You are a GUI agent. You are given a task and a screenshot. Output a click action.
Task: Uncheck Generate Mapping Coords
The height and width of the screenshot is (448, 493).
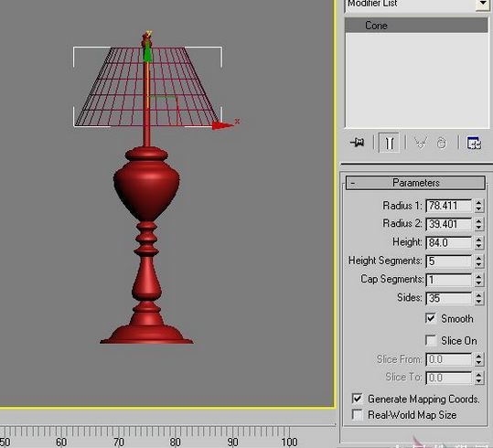pos(357,399)
